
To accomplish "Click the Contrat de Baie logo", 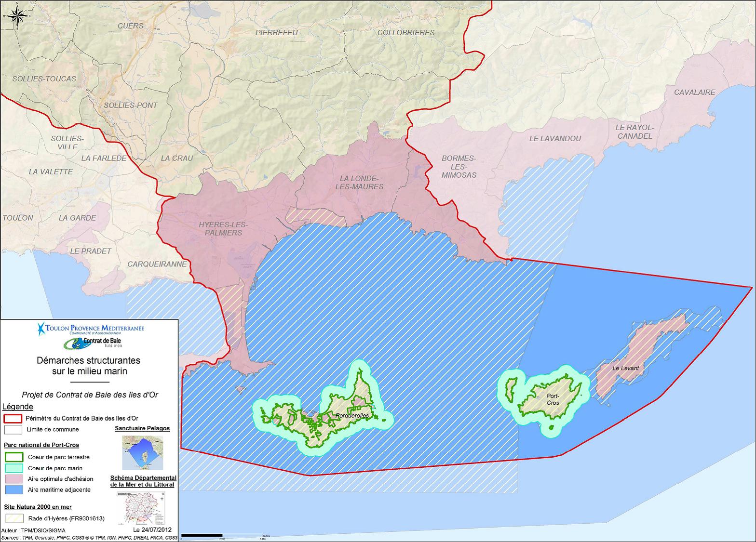I will point(91,343).
